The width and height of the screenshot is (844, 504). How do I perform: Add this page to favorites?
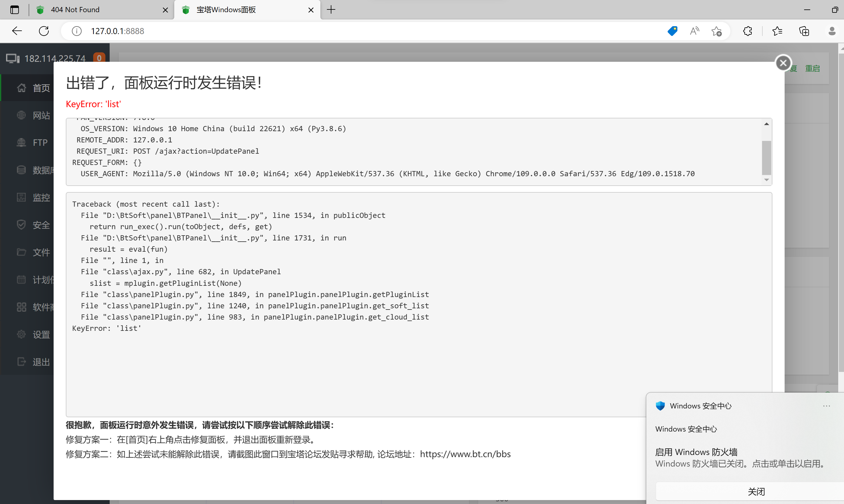(x=717, y=31)
